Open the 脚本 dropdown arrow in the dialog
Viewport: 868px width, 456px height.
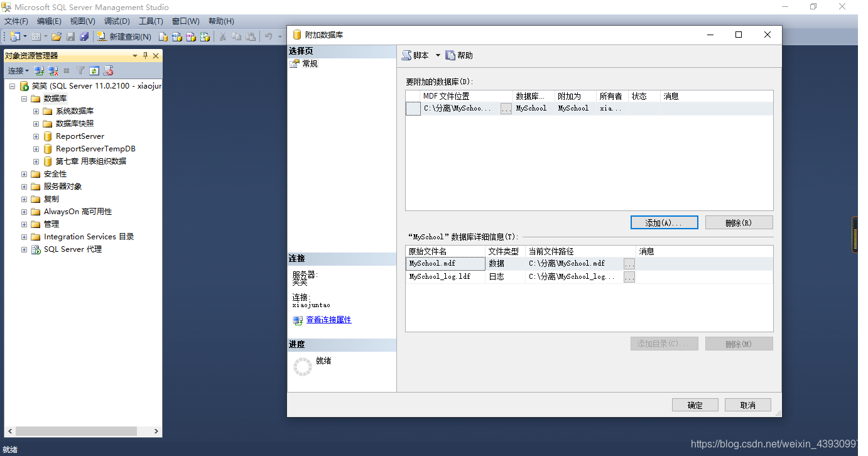point(438,55)
